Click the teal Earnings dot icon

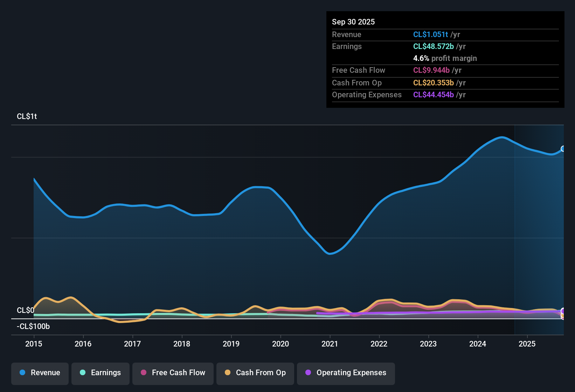coord(83,373)
